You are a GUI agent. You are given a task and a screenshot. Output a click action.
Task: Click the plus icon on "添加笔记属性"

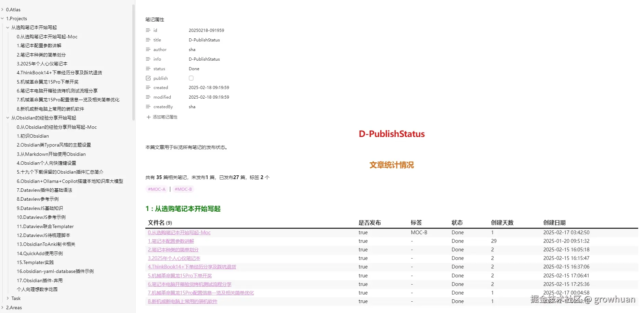pos(148,117)
